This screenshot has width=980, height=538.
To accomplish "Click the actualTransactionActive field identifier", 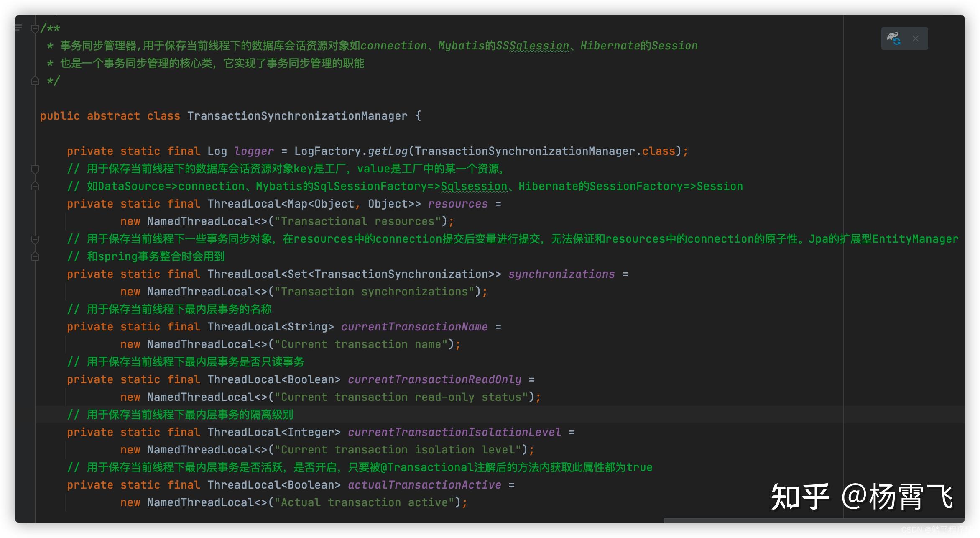I will [x=424, y=485].
